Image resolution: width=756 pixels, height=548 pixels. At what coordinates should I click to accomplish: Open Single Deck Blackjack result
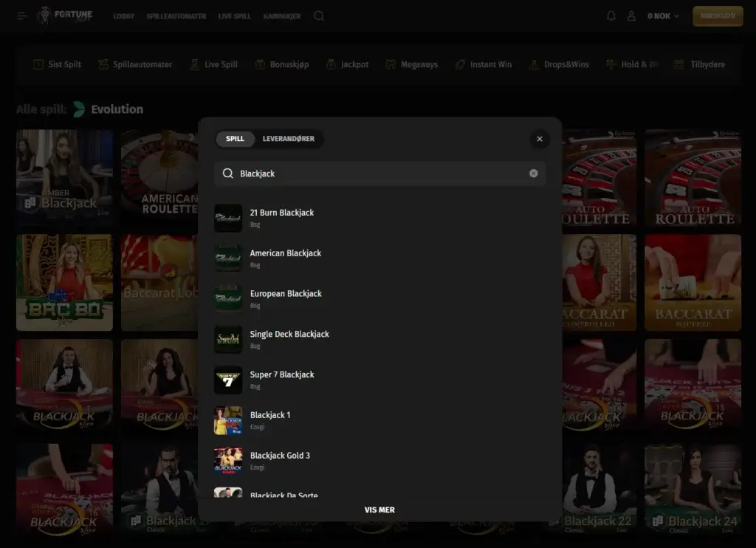pos(380,340)
